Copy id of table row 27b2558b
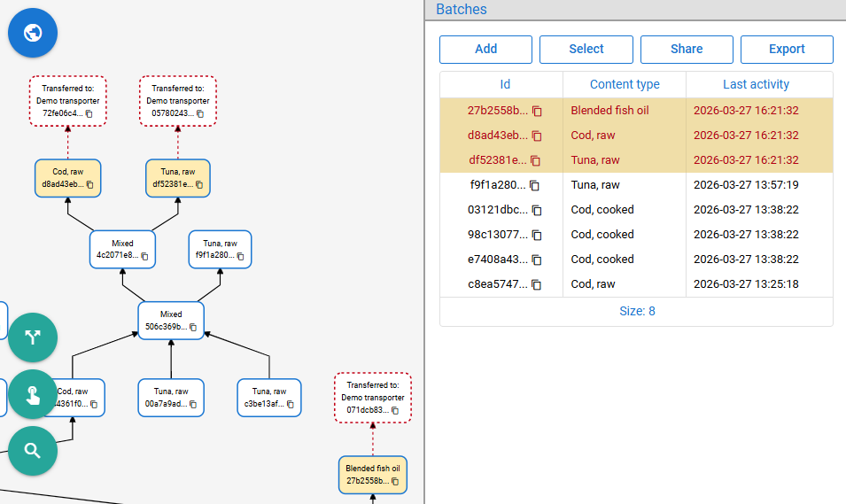The image size is (846, 504). (x=537, y=111)
